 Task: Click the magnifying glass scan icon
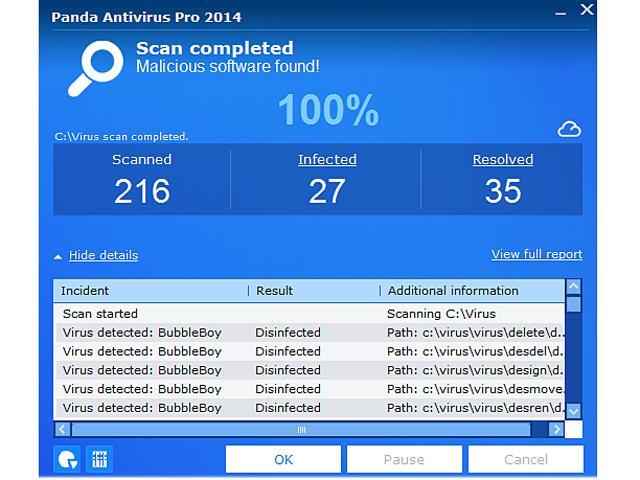(96, 68)
